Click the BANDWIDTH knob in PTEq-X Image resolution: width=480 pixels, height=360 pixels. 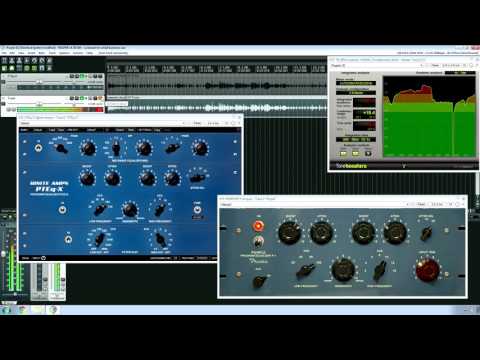130,210
